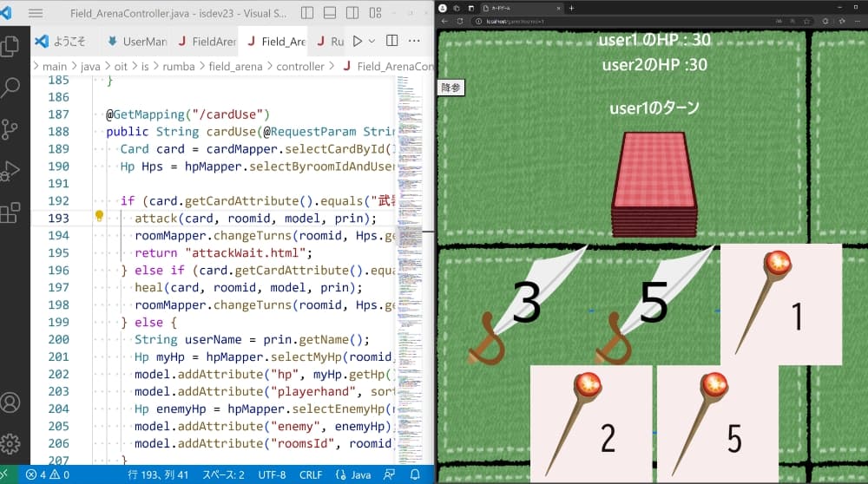
Task: Run the Java file with play button
Action: tap(358, 41)
